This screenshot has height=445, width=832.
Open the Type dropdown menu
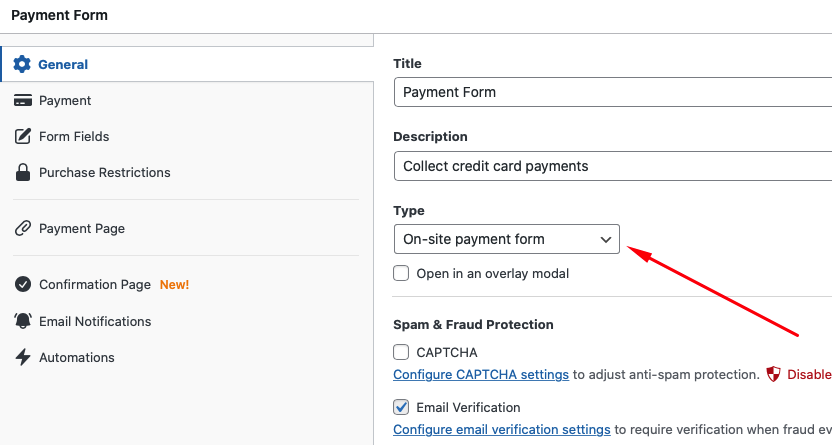(x=507, y=239)
